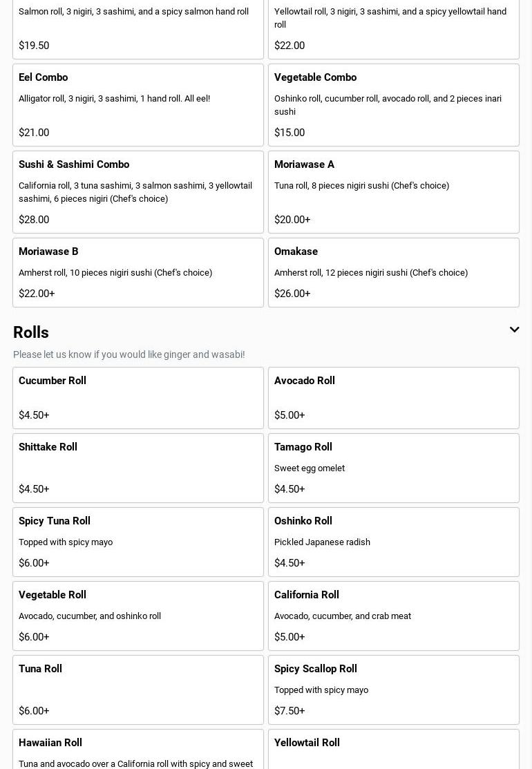The image size is (532, 769).
Task: Select the Oshinko Roll item
Action: (394, 542)
